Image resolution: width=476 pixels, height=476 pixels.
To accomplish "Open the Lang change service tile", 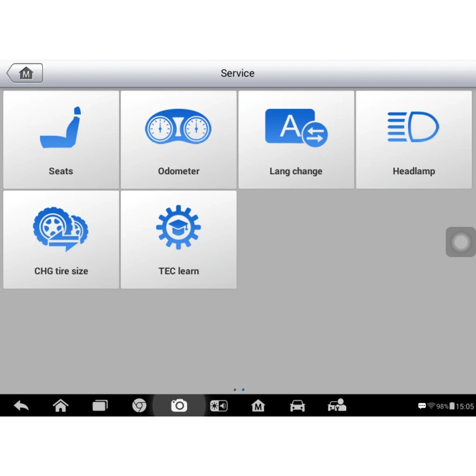I will pos(296,140).
